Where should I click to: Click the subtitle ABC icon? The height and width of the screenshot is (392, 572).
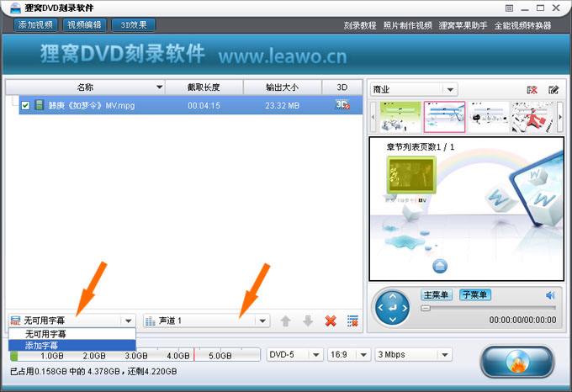[15, 320]
